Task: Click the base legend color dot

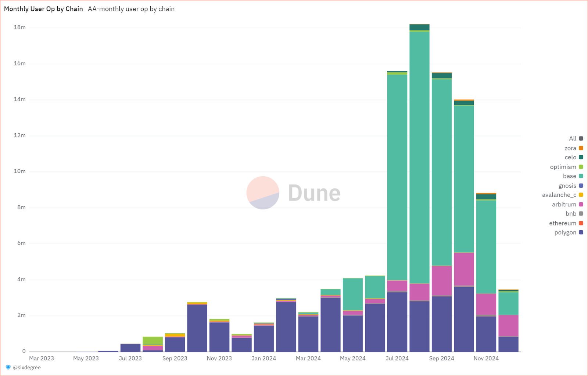Action: pyautogui.click(x=581, y=176)
